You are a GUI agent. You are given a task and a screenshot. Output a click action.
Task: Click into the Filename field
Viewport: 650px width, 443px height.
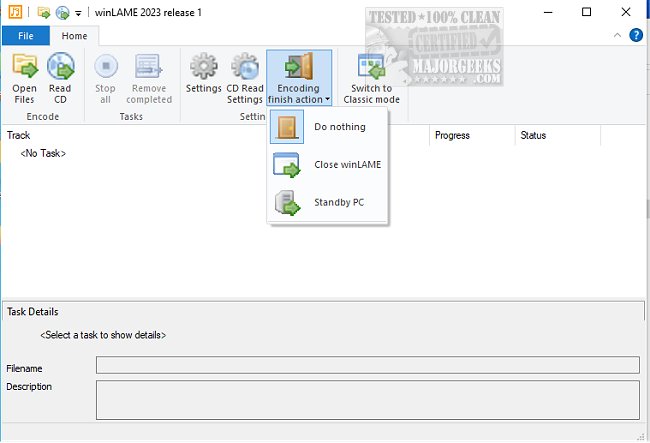click(368, 365)
